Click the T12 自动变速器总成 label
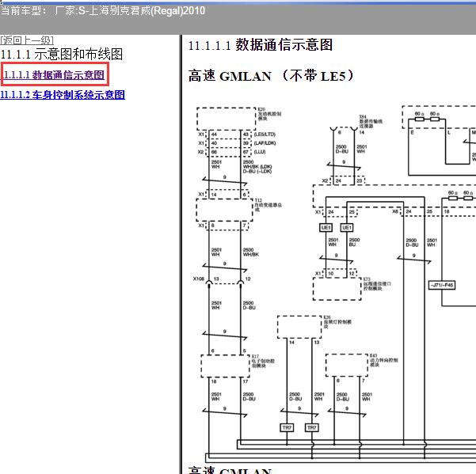 click(268, 205)
